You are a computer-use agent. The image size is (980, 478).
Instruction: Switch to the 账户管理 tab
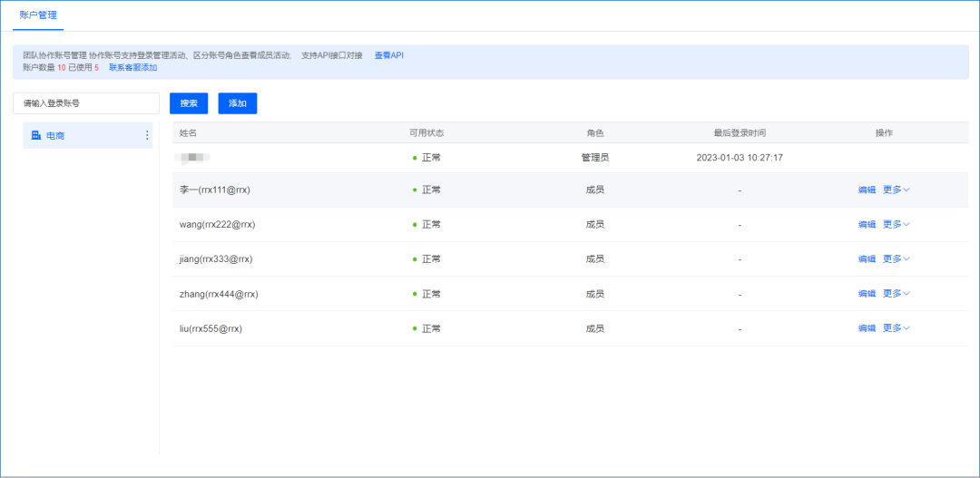coord(38,14)
